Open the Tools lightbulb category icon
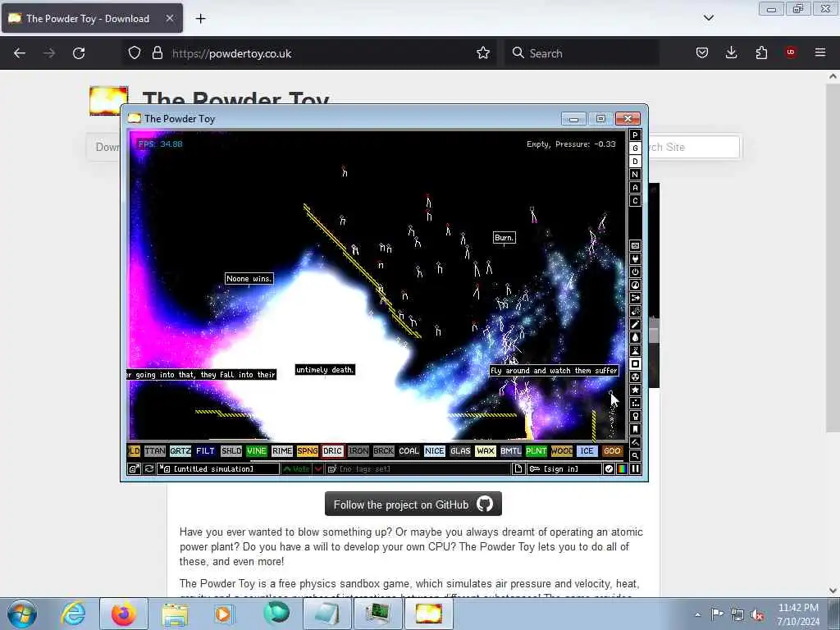 [635, 416]
